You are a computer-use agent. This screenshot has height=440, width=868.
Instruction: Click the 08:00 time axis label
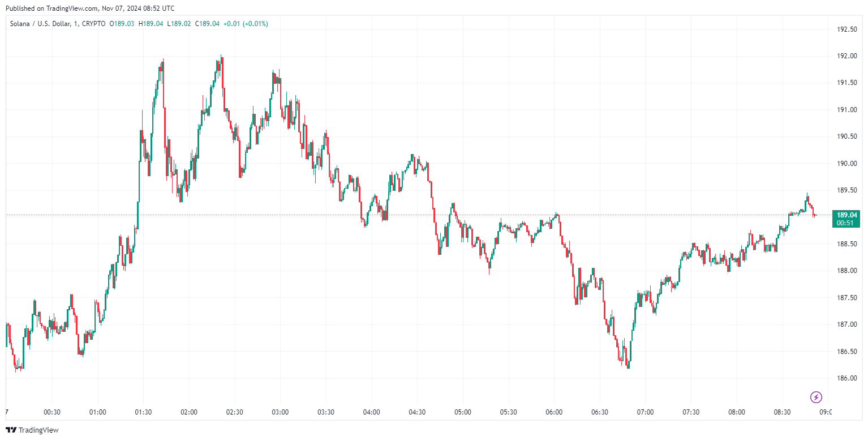737,412
